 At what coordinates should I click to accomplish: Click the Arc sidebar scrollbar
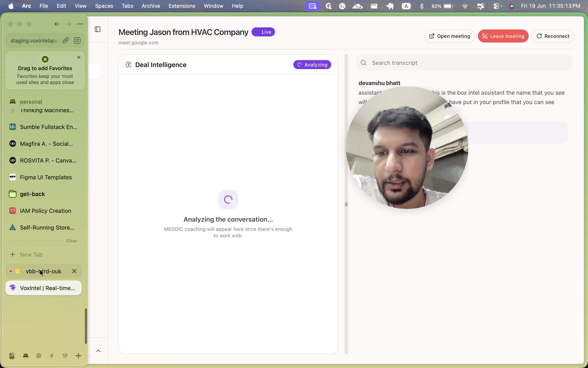(86, 326)
